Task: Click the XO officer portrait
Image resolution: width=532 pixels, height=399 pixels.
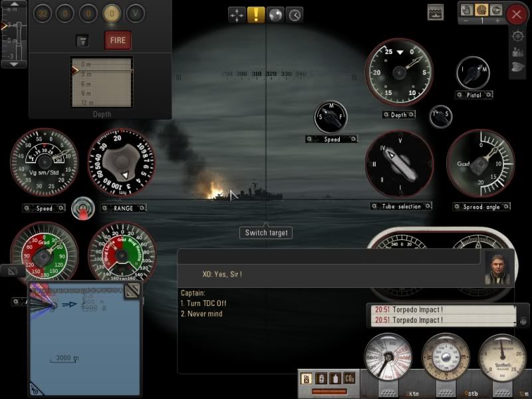Action: click(497, 269)
